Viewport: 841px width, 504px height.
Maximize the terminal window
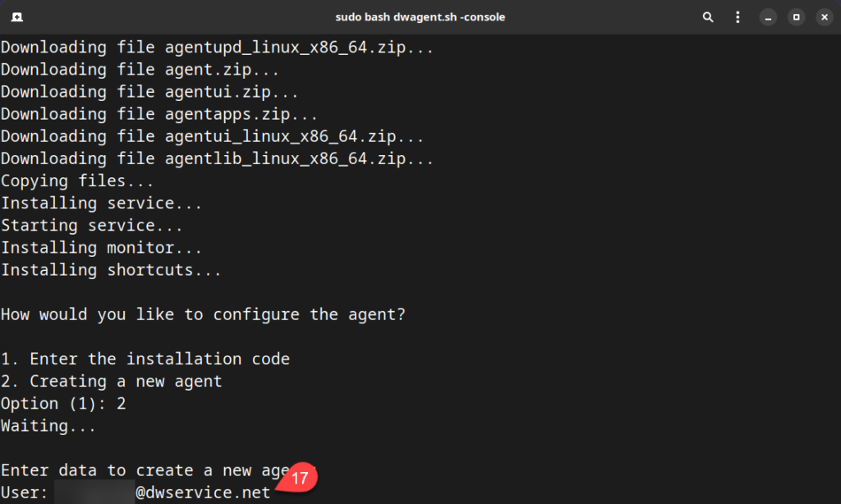796,16
